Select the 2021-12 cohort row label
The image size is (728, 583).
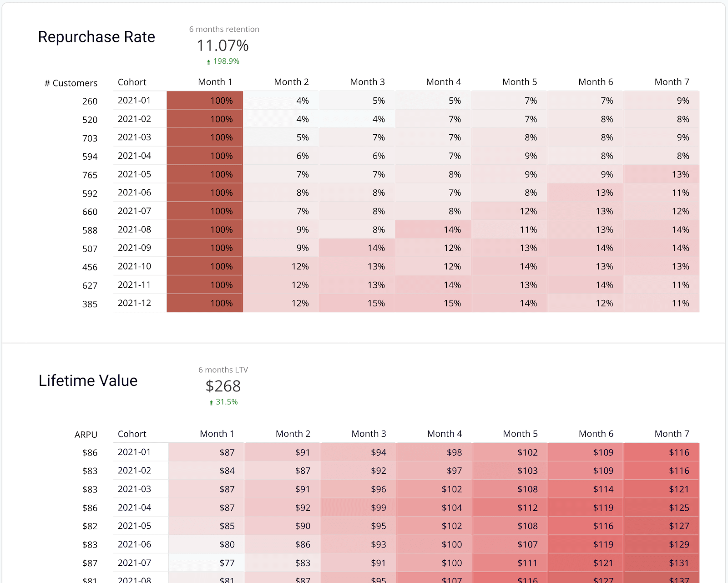(134, 303)
